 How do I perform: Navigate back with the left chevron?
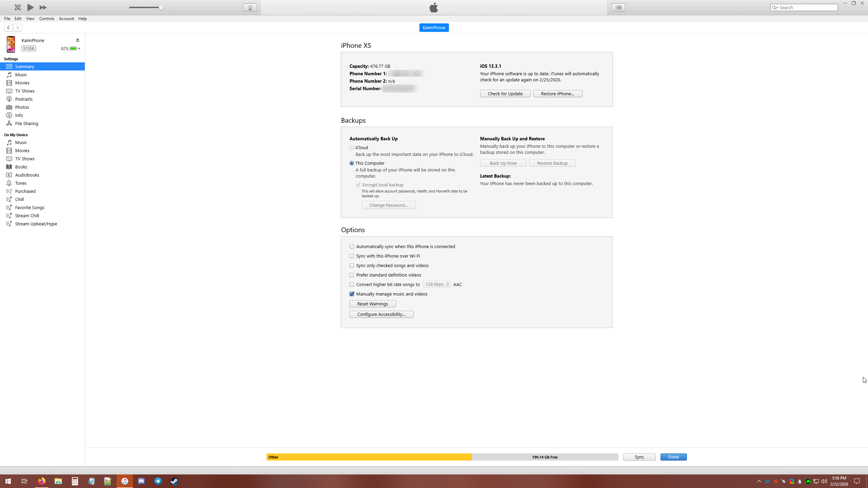point(8,27)
